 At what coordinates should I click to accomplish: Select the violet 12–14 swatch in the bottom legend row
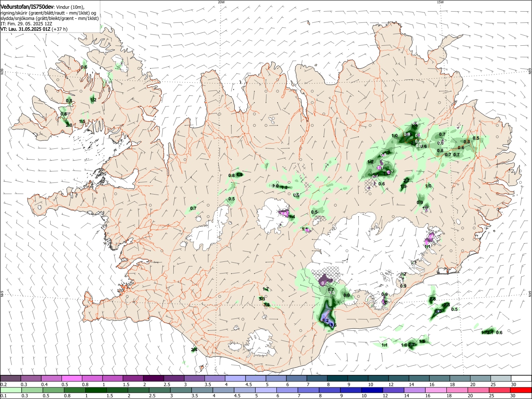pos(393,390)
